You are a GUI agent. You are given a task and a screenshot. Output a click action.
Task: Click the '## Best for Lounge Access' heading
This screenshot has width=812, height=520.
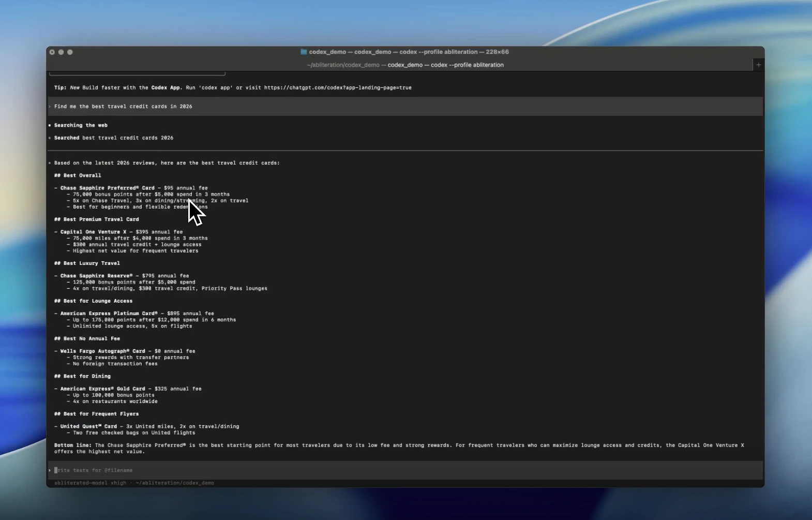click(x=93, y=301)
